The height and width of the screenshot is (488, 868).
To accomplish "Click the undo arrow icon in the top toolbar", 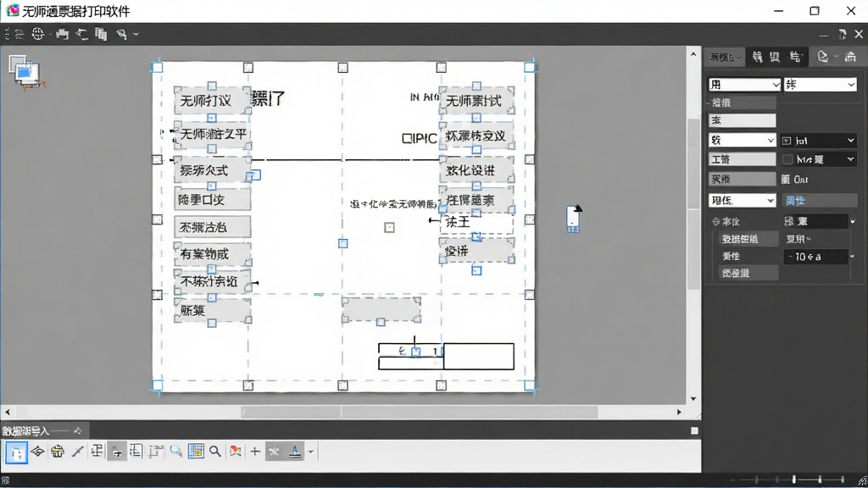I will (x=82, y=34).
